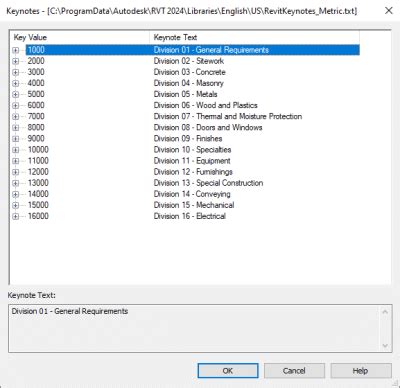Click 'Division 11 - Equipment' text
400x388 pixels.
click(x=192, y=161)
